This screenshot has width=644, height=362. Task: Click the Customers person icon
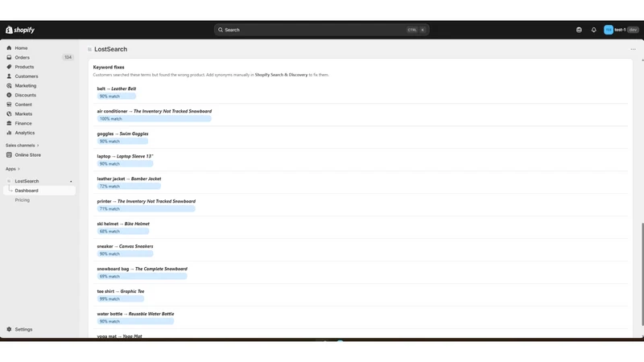9,76
